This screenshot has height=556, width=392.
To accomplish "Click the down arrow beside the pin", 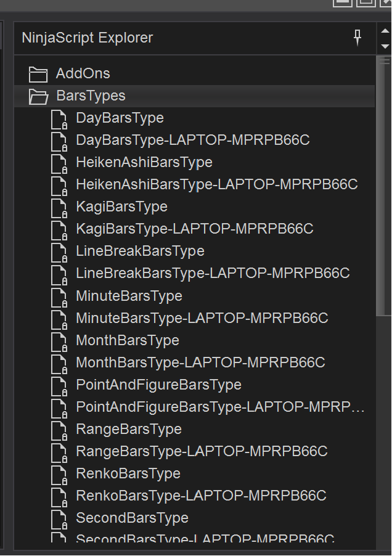I will pyautogui.click(x=385, y=46).
